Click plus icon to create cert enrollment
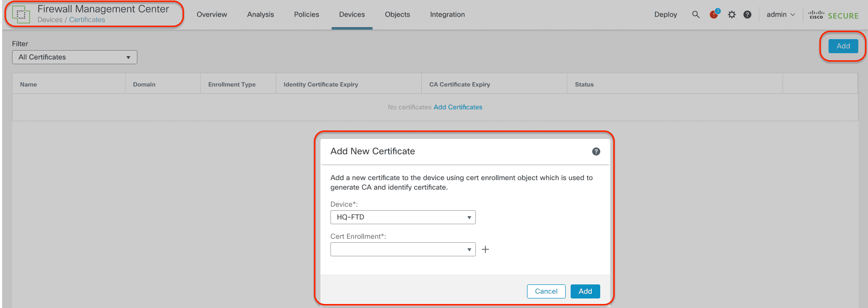This screenshot has width=868, height=308. [485, 249]
